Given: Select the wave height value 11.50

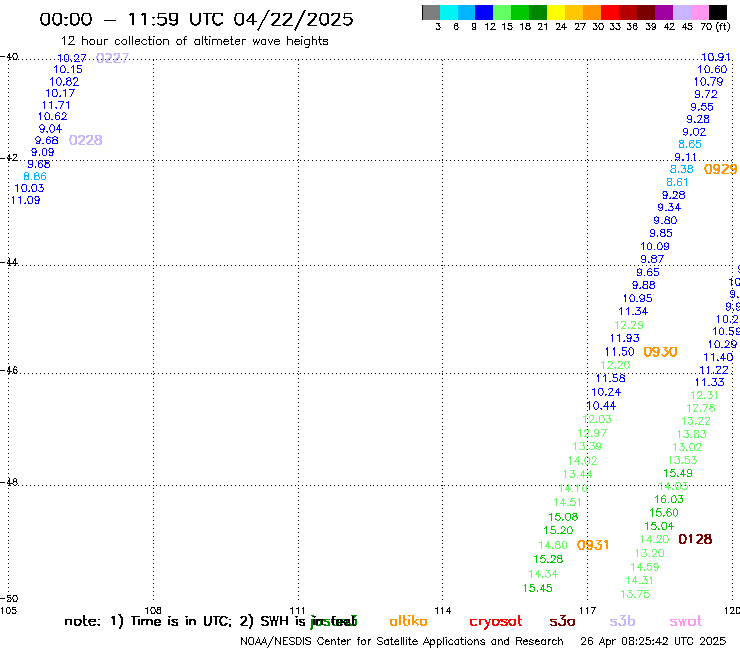Looking at the screenshot, I should point(620,352).
